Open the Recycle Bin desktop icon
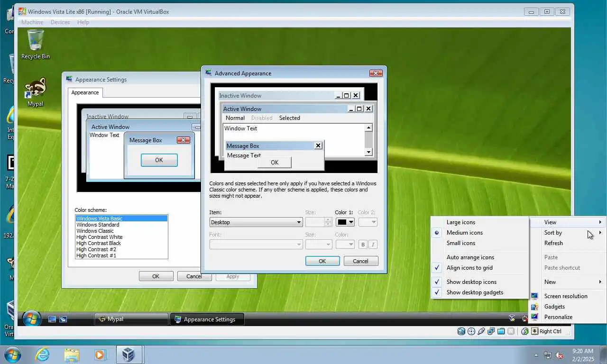 (36, 45)
